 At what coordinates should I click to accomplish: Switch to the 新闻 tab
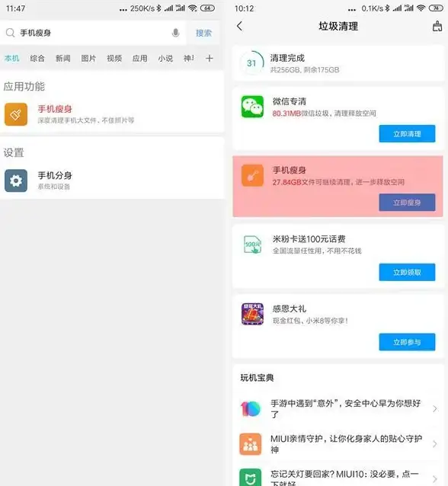click(x=63, y=58)
